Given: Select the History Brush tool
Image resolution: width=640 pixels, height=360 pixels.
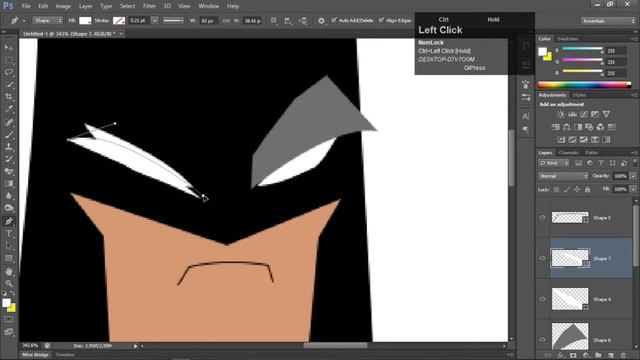Looking at the screenshot, I should [9, 159].
